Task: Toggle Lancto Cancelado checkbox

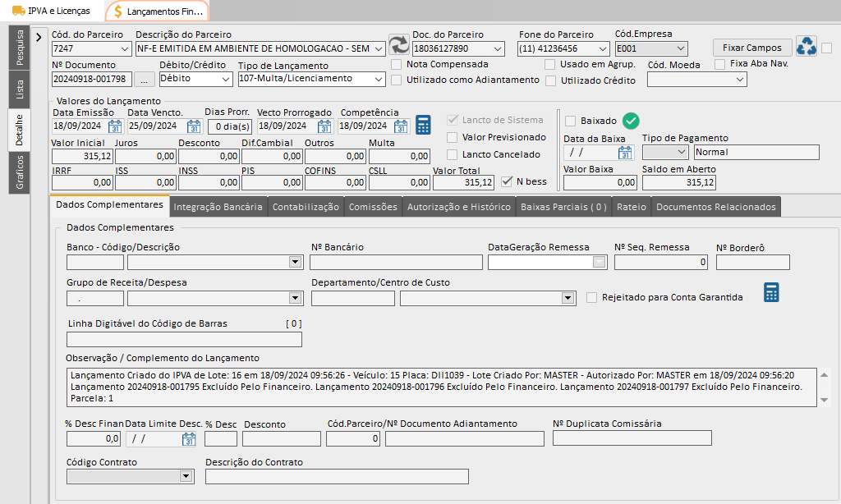Action: [x=453, y=154]
